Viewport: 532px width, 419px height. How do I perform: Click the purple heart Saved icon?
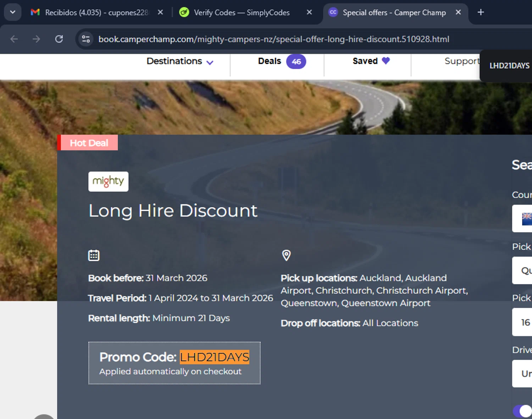click(386, 61)
